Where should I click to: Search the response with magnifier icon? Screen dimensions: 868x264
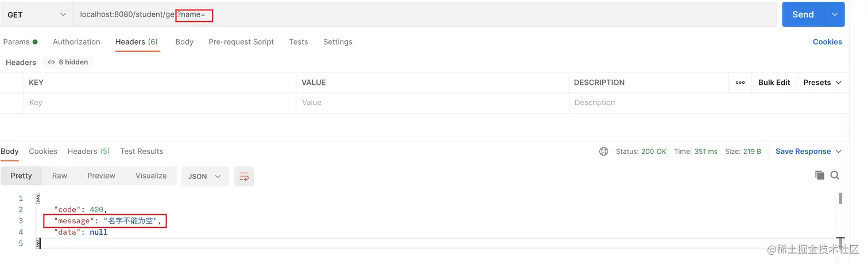tap(835, 175)
